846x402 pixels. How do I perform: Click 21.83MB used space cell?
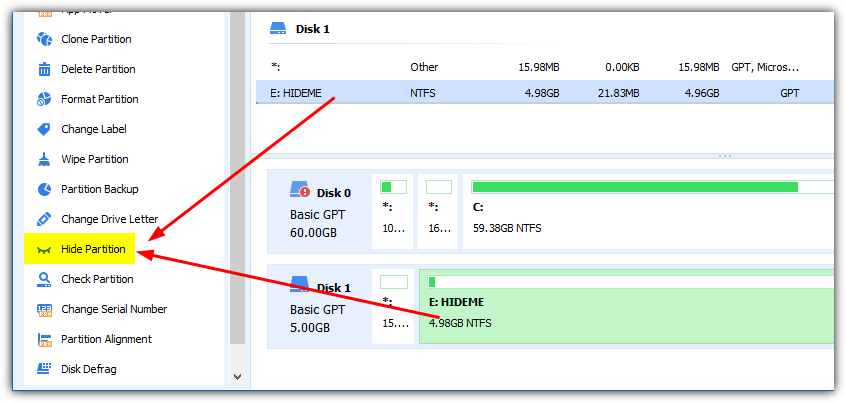pyautogui.click(x=618, y=93)
